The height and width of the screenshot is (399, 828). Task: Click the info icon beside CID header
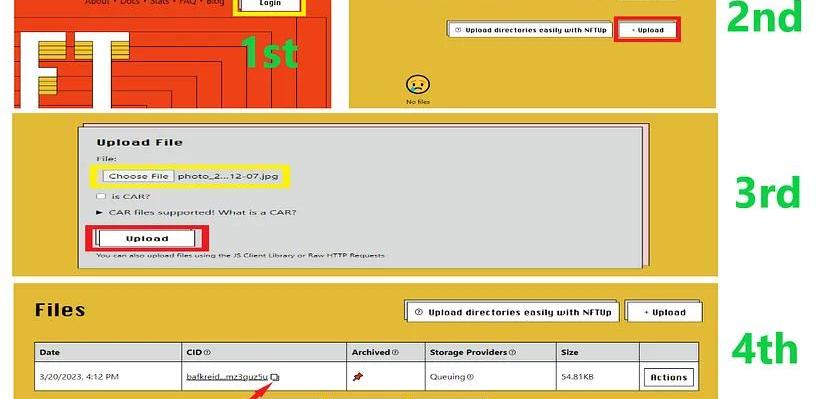pos(207,352)
